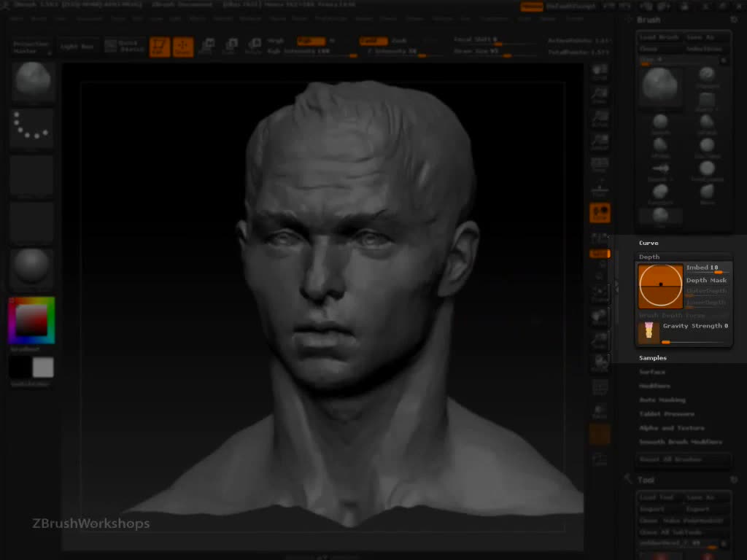Collapse the Depth section header

649,257
